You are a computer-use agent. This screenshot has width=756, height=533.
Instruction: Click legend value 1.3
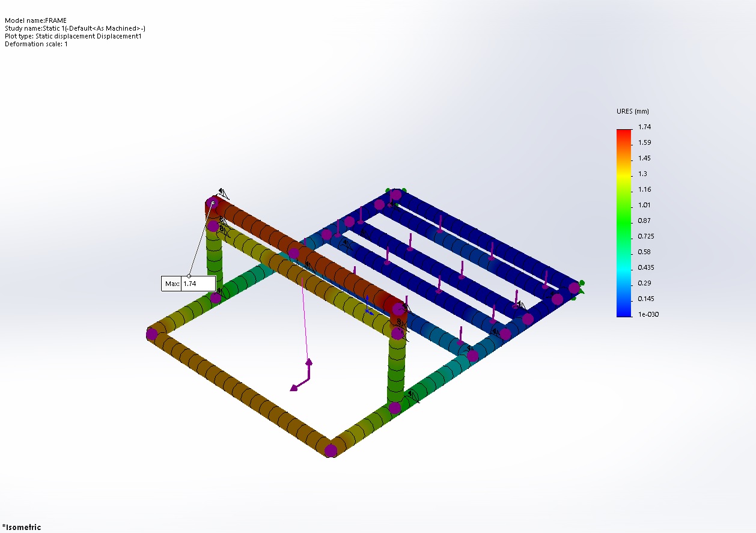point(642,174)
